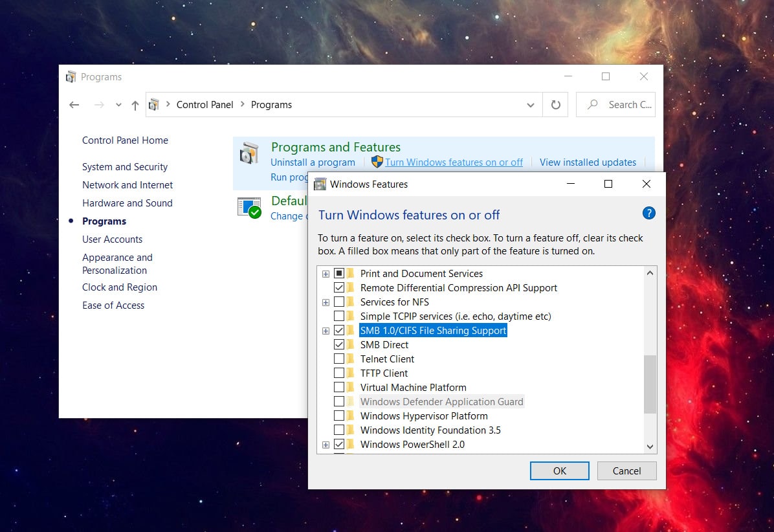Open User Accounts category
Viewport: 774px width, 532px height.
pyautogui.click(x=112, y=239)
